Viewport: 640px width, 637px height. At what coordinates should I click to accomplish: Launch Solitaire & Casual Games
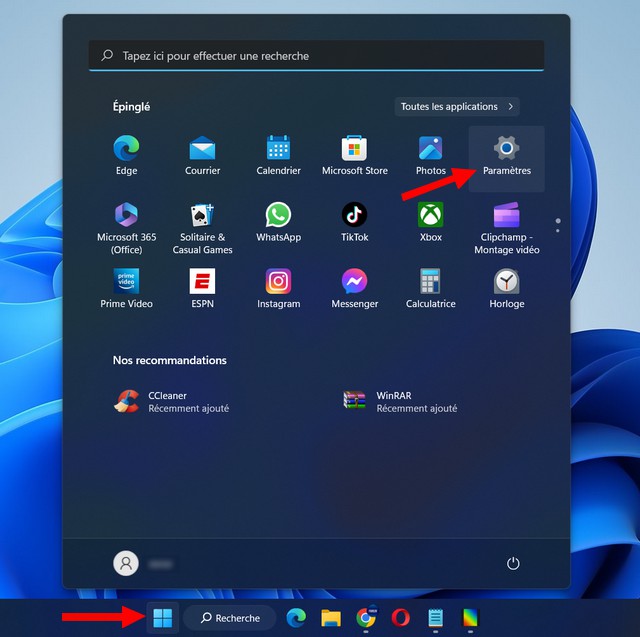[202, 228]
